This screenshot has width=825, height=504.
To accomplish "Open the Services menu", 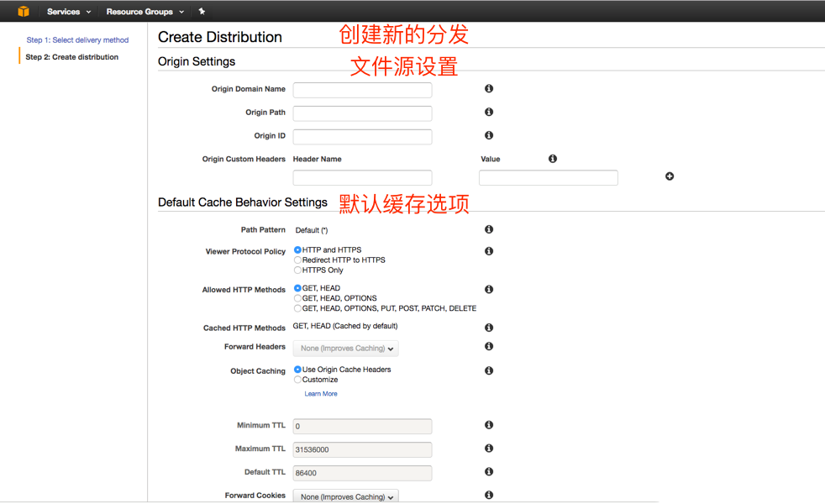I will click(x=69, y=12).
